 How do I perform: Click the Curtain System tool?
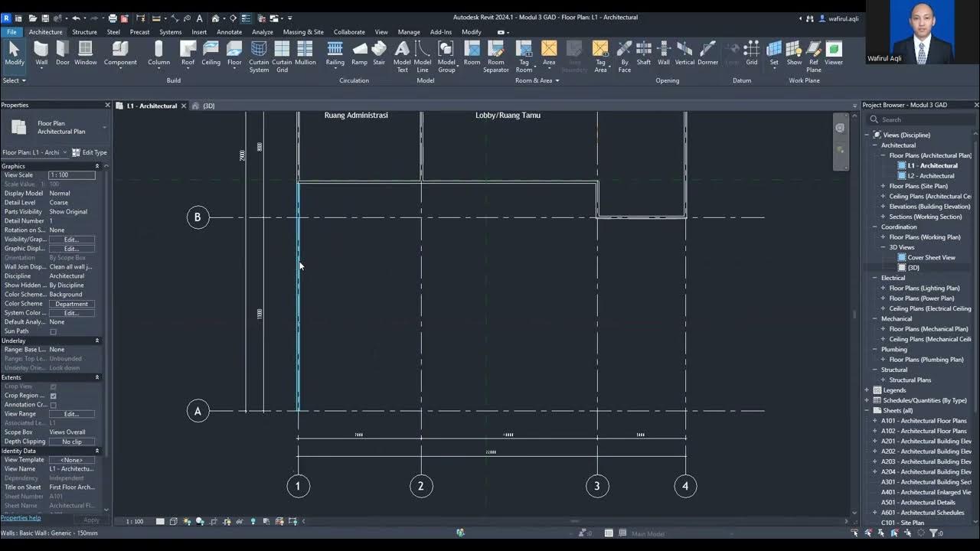coord(259,57)
